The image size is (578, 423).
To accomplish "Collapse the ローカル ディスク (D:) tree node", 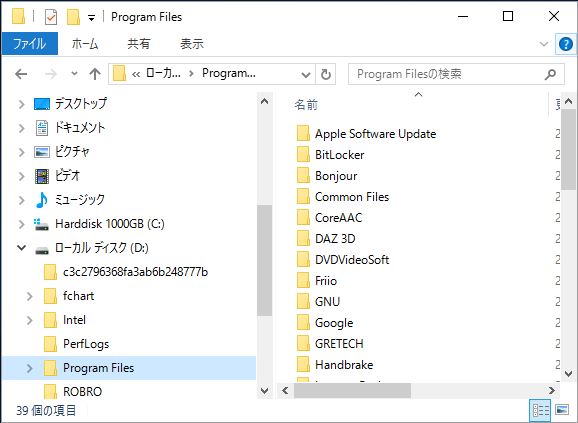I will (x=22, y=248).
